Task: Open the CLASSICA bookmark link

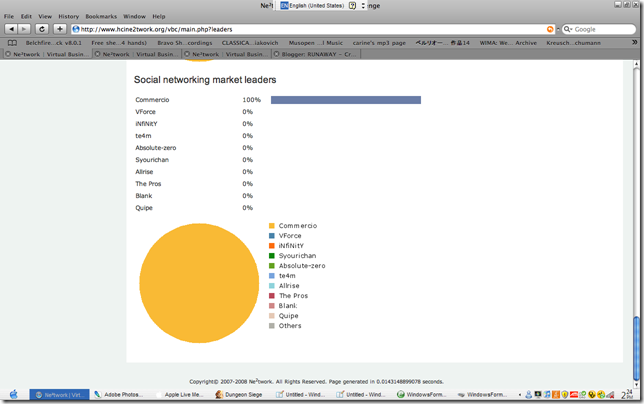Action: [250, 43]
